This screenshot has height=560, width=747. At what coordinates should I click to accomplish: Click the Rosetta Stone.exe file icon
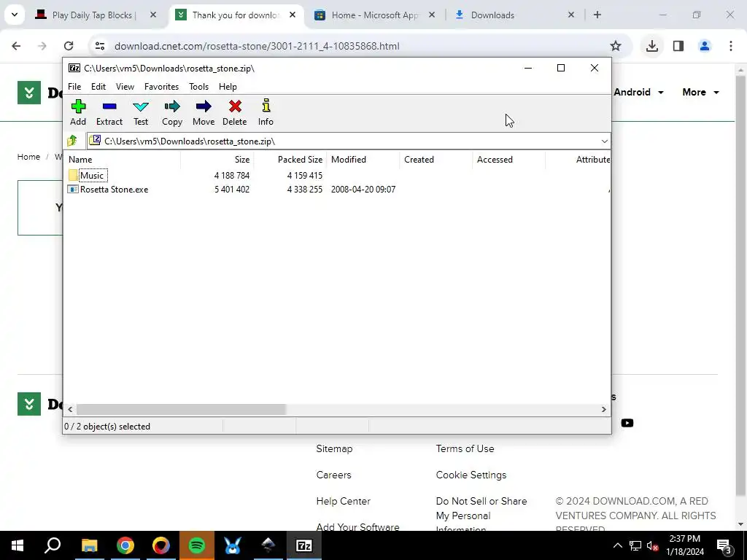coord(73,189)
